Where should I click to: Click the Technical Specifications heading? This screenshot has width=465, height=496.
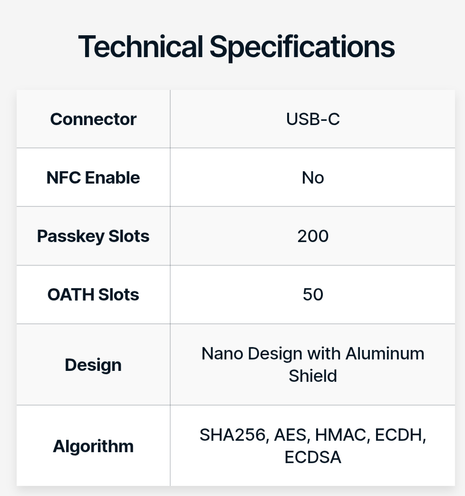[x=236, y=47]
